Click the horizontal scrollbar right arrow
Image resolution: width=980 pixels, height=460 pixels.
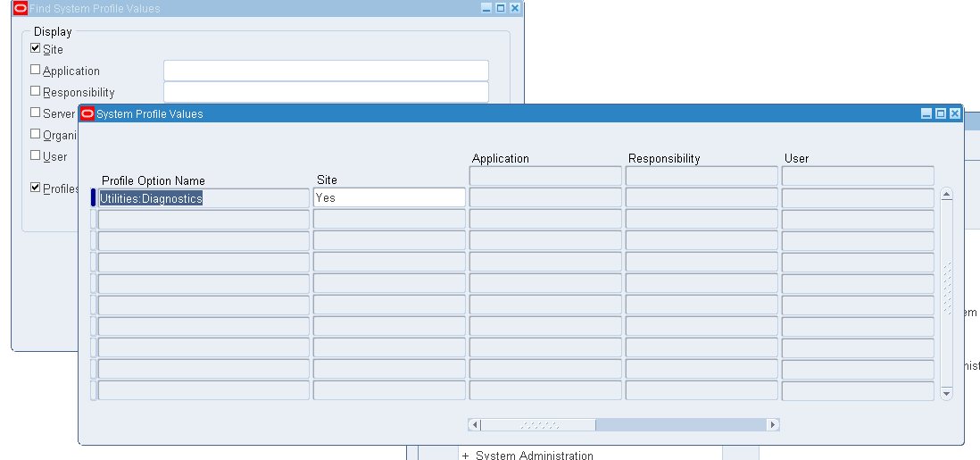(773, 425)
